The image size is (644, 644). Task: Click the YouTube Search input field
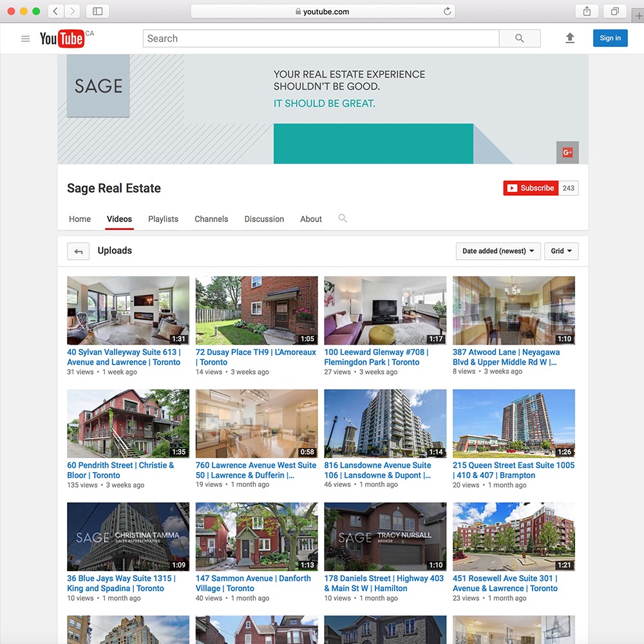(x=321, y=39)
